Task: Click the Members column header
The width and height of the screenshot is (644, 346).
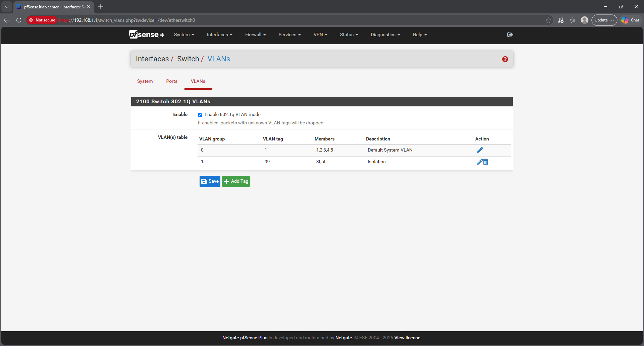Action: click(324, 139)
